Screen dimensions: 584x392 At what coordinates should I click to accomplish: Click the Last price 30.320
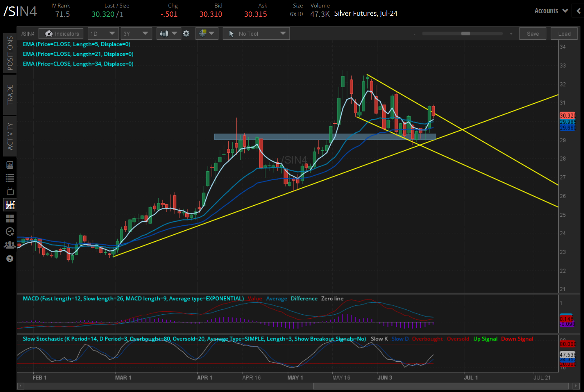pos(103,14)
